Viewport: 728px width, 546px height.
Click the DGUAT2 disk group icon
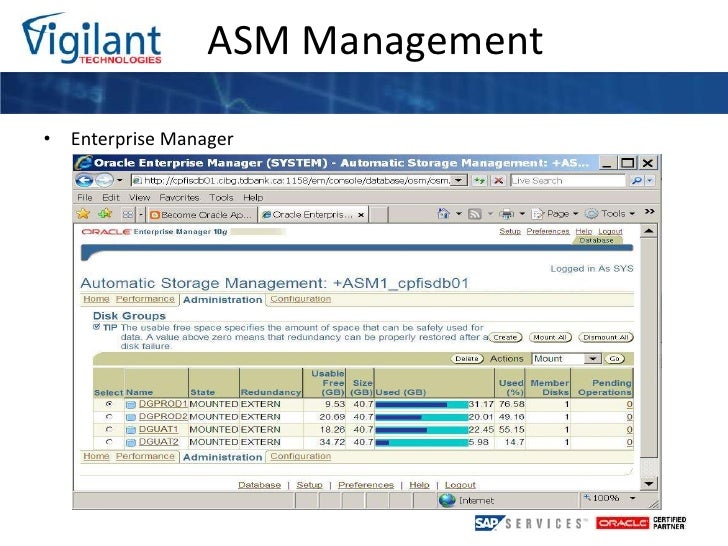pos(131,442)
